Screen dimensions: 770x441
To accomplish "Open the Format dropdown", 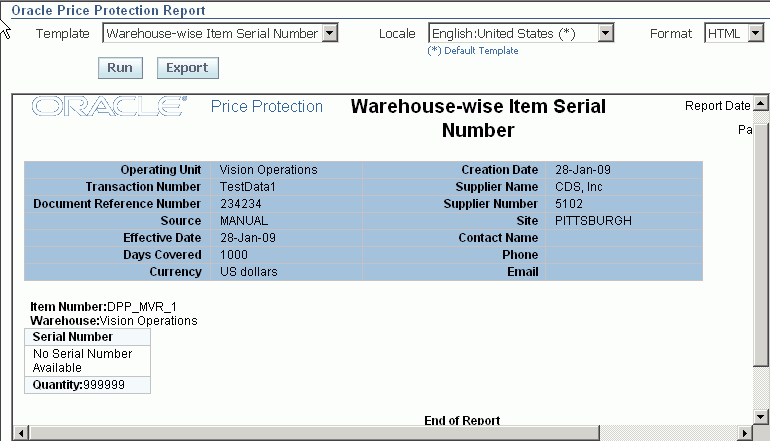I will [734, 33].
